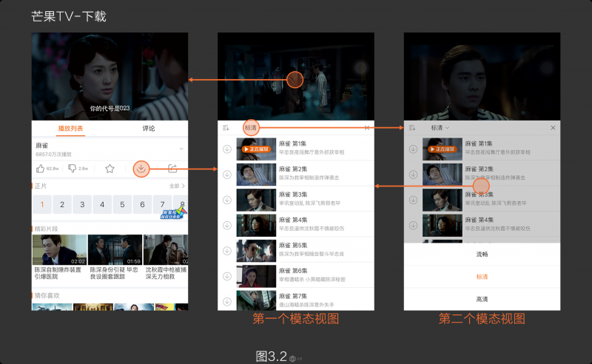Select title 麻雀 第6集 in first modal view
This screenshot has height=364, width=592.
[293, 271]
